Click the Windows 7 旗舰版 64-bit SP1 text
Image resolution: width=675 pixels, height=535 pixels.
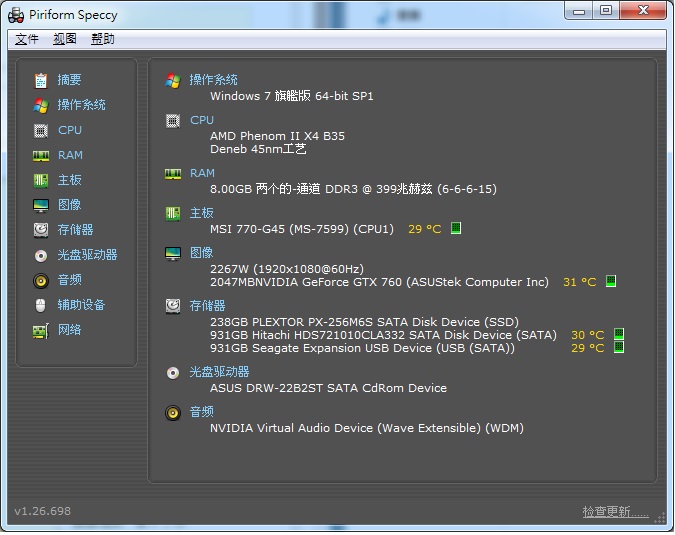click(x=291, y=96)
